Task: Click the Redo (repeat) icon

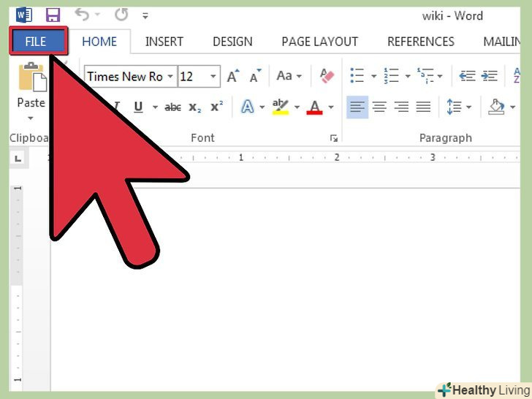Action: tap(121, 15)
